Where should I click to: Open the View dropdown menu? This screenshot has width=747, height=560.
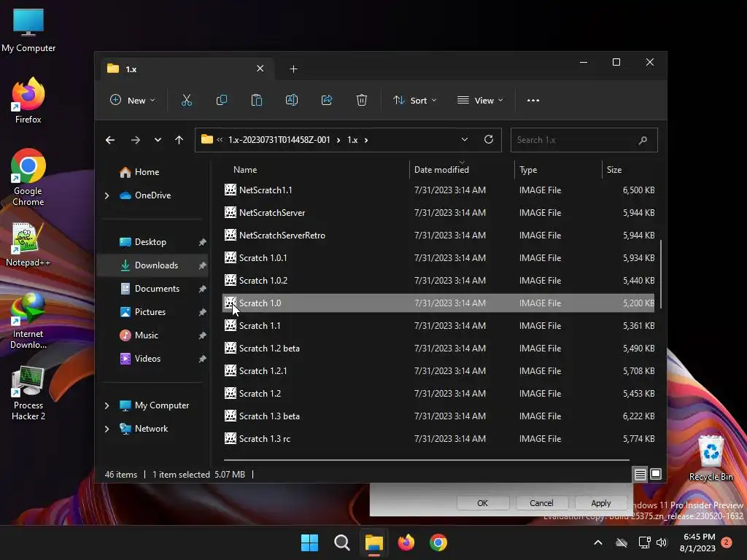coord(480,101)
